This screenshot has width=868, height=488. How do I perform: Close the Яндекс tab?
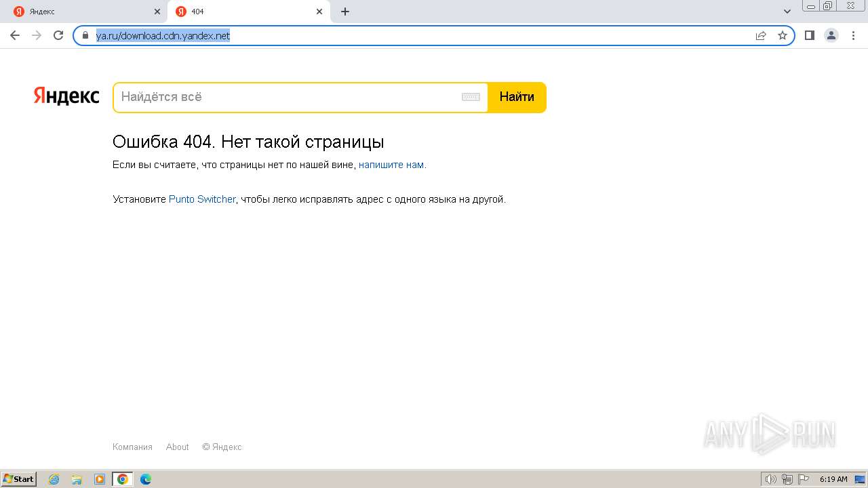(x=157, y=12)
